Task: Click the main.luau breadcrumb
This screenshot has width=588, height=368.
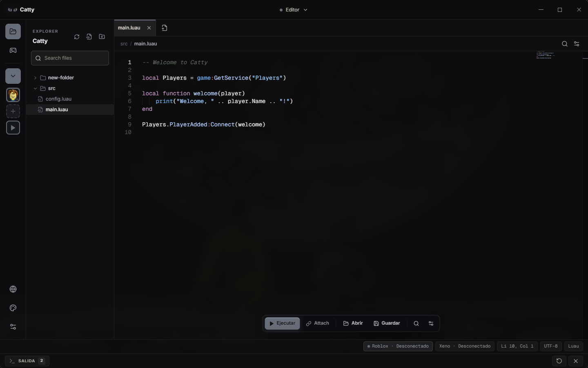Action: [145, 44]
